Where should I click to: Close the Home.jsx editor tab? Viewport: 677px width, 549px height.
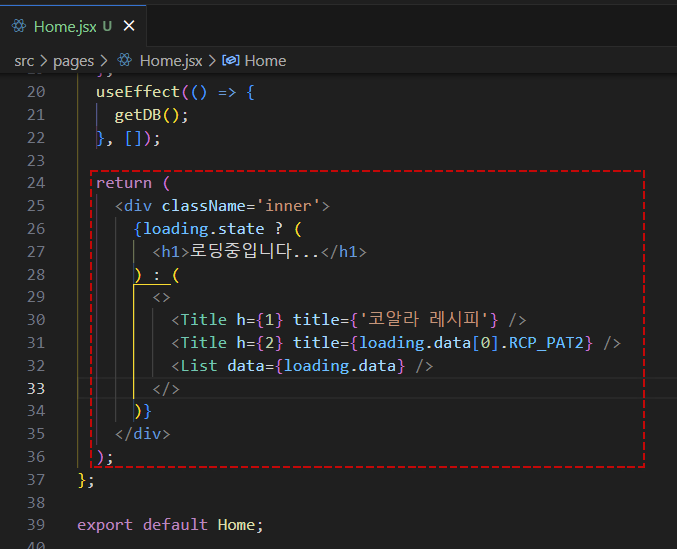click(x=129, y=26)
